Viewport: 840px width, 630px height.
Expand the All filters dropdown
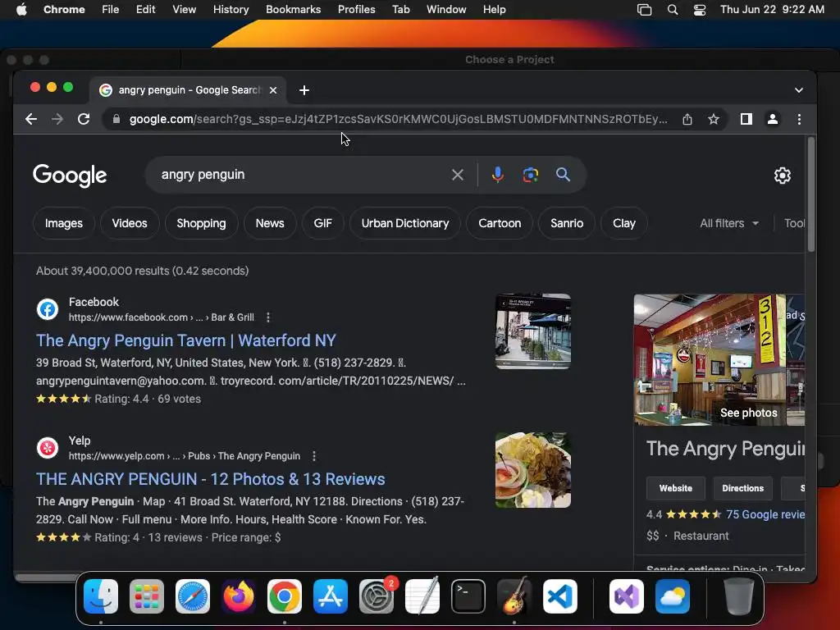(729, 223)
